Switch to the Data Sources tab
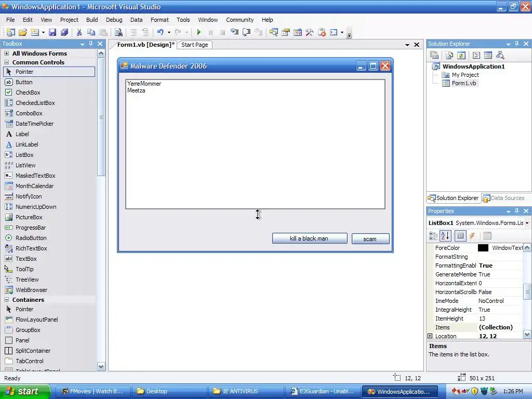The width and height of the screenshot is (532, 399). (x=503, y=198)
